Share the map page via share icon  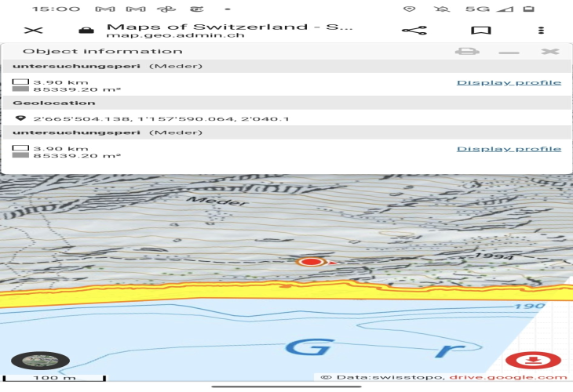point(414,31)
